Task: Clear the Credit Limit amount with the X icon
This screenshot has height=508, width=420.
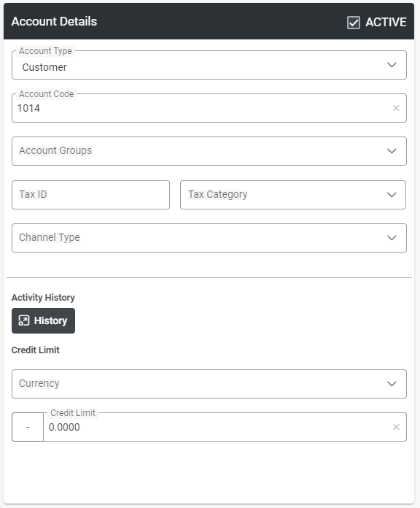Action: [x=396, y=427]
